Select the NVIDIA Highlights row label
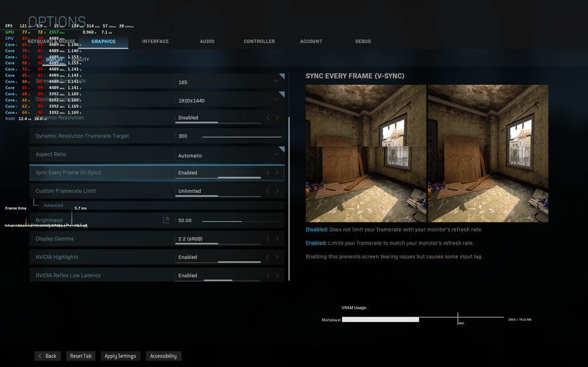588x367 pixels. (x=57, y=257)
